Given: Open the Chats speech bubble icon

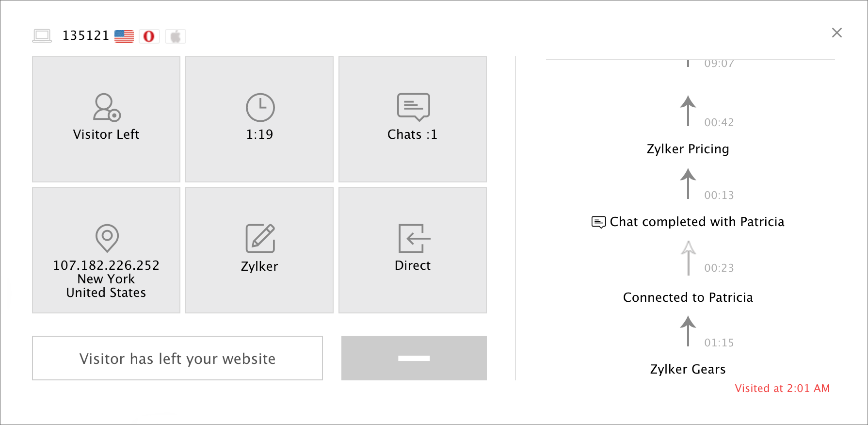Looking at the screenshot, I should (413, 107).
